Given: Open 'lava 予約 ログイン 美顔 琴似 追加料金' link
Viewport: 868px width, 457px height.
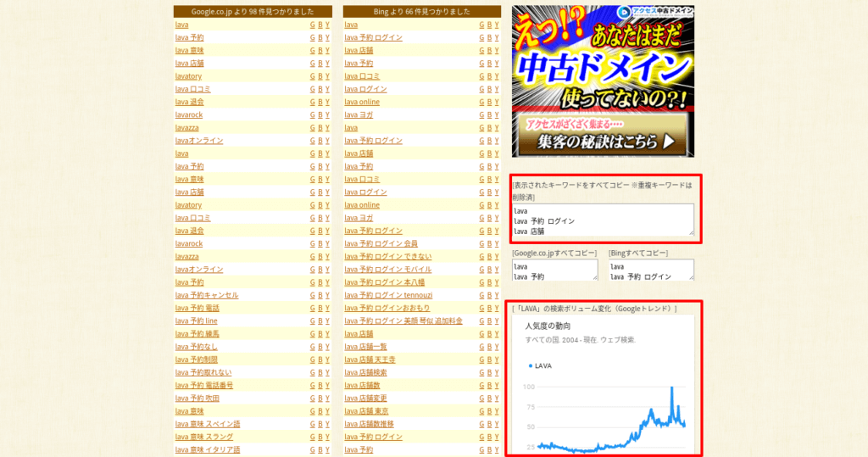Looking at the screenshot, I should (403, 320).
